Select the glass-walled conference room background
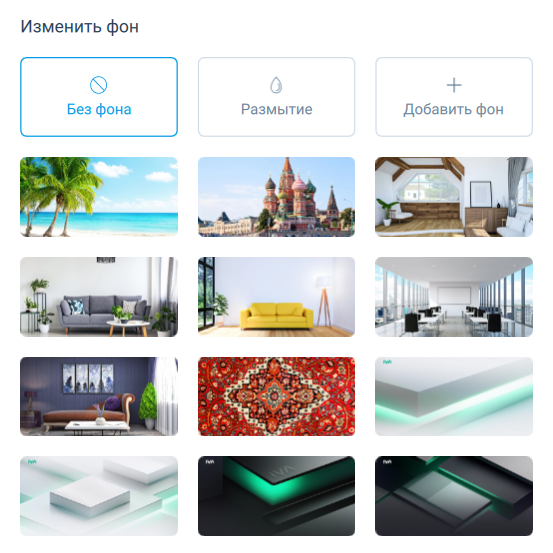The height and width of the screenshot is (553, 553). tap(454, 297)
